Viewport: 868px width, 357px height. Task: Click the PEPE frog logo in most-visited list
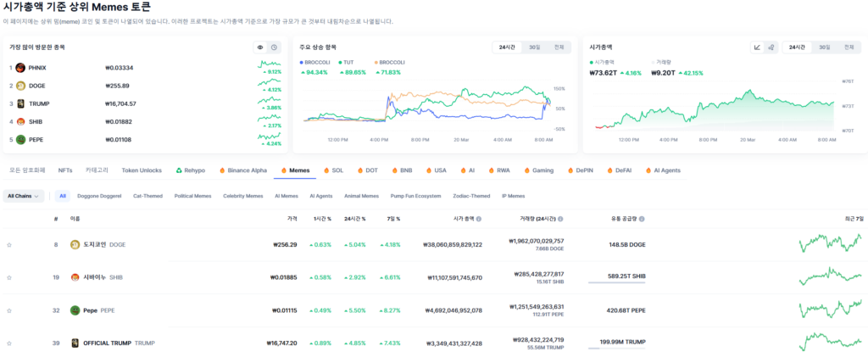click(x=20, y=139)
